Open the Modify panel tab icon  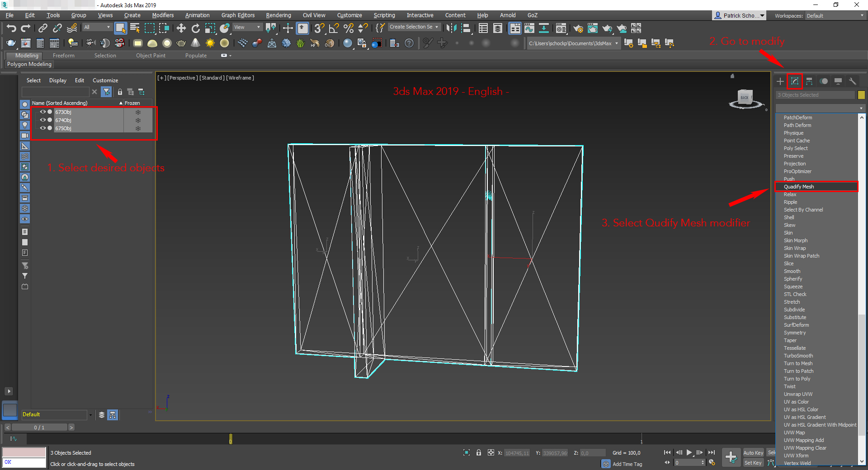click(794, 81)
